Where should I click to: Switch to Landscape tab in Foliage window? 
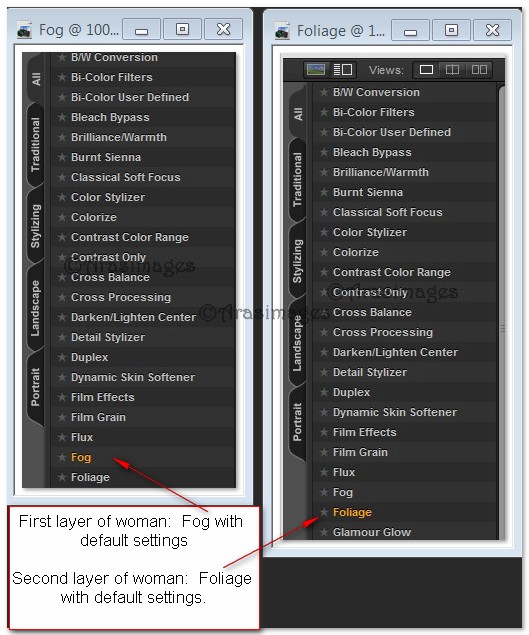[297, 343]
